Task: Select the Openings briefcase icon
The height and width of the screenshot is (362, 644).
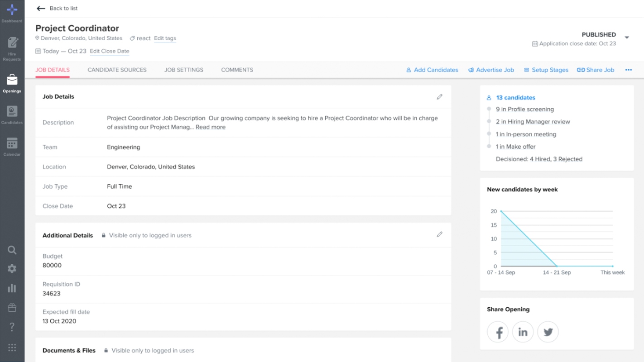Action: (x=12, y=80)
